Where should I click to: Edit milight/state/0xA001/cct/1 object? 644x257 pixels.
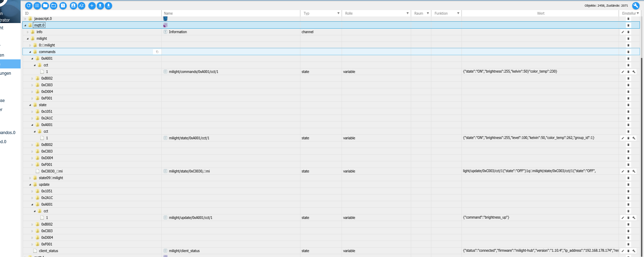(x=623, y=138)
